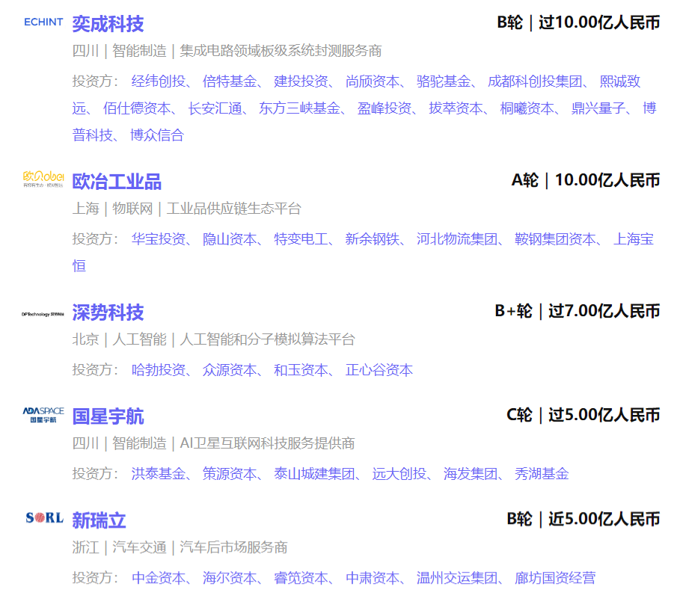Open investor 盈峰投资

click(x=385, y=108)
